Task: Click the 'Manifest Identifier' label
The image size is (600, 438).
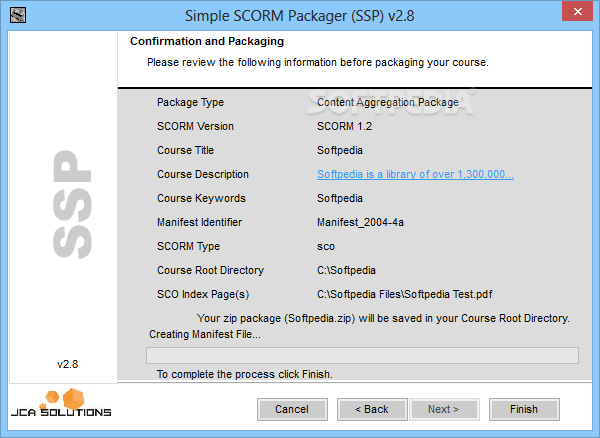Action: point(199,222)
